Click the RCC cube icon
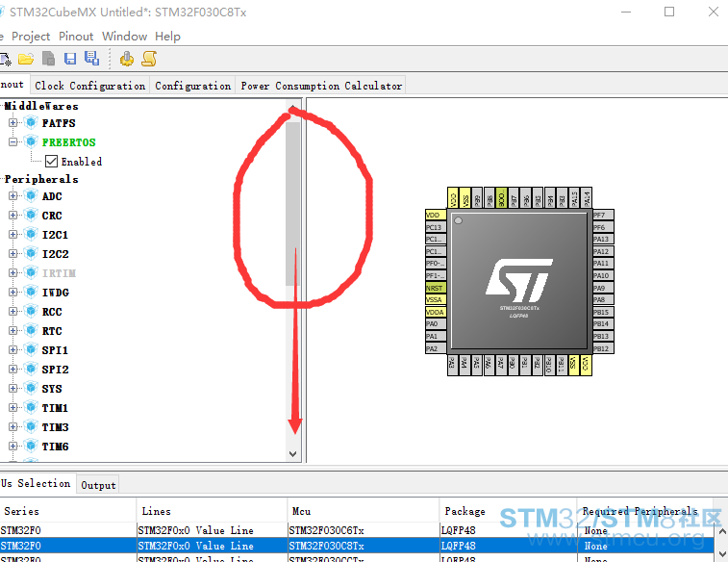This screenshot has width=728, height=562. click(x=31, y=312)
